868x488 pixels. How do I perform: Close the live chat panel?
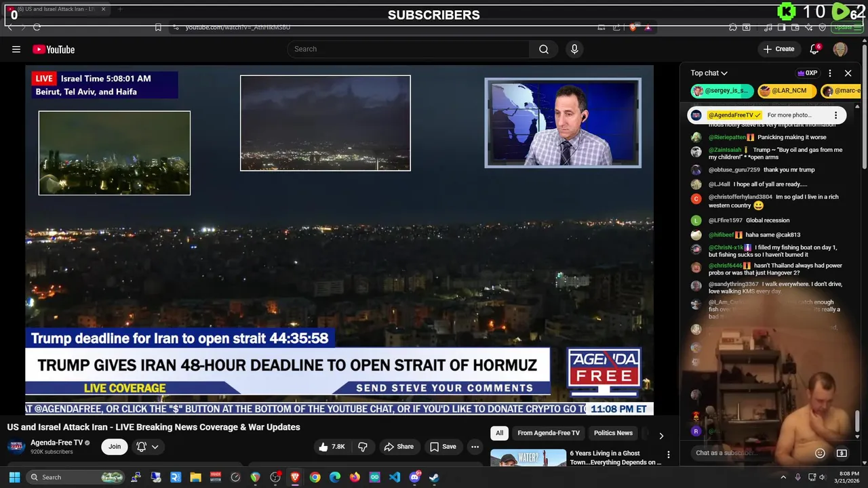coord(848,73)
